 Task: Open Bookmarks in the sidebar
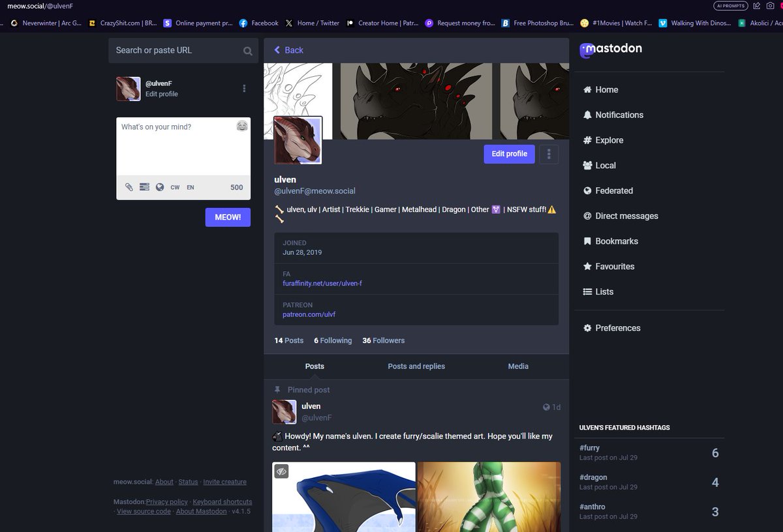(x=610, y=241)
